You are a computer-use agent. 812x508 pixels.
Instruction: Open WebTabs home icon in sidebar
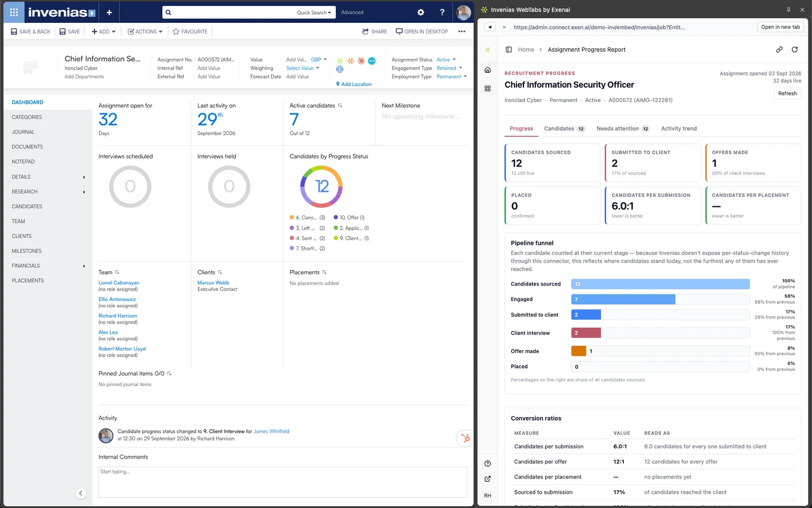(x=488, y=70)
